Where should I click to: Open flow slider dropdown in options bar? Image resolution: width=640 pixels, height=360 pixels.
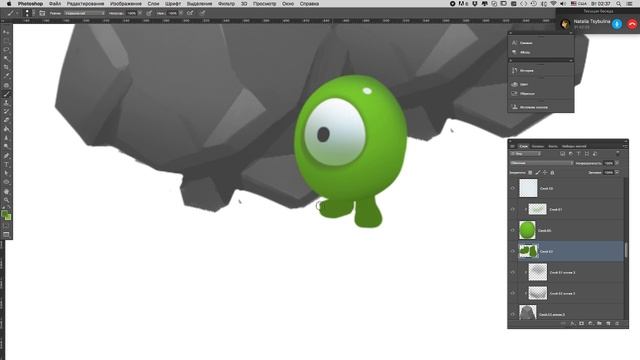pos(181,13)
